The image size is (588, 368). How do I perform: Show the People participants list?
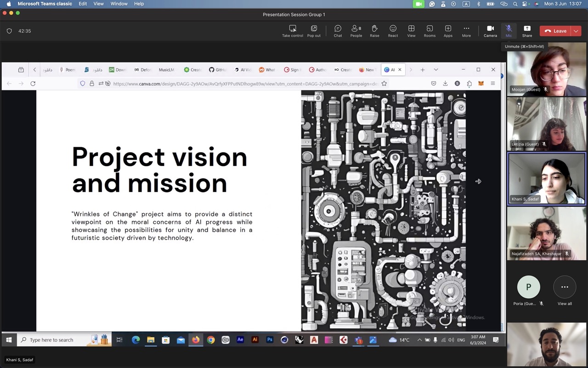356,31
